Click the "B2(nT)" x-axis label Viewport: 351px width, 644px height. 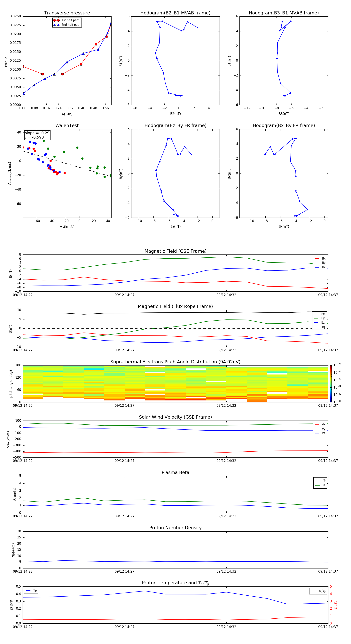[175, 114]
